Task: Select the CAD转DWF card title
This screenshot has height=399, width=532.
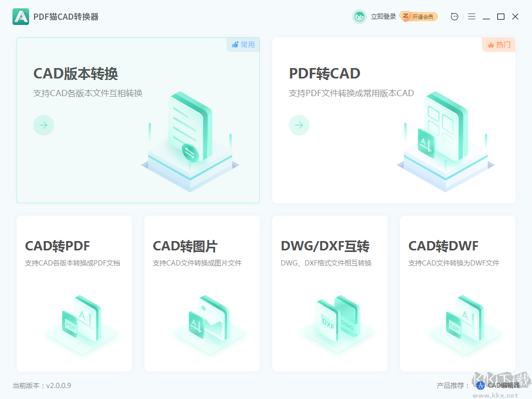Action: [444, 246]
